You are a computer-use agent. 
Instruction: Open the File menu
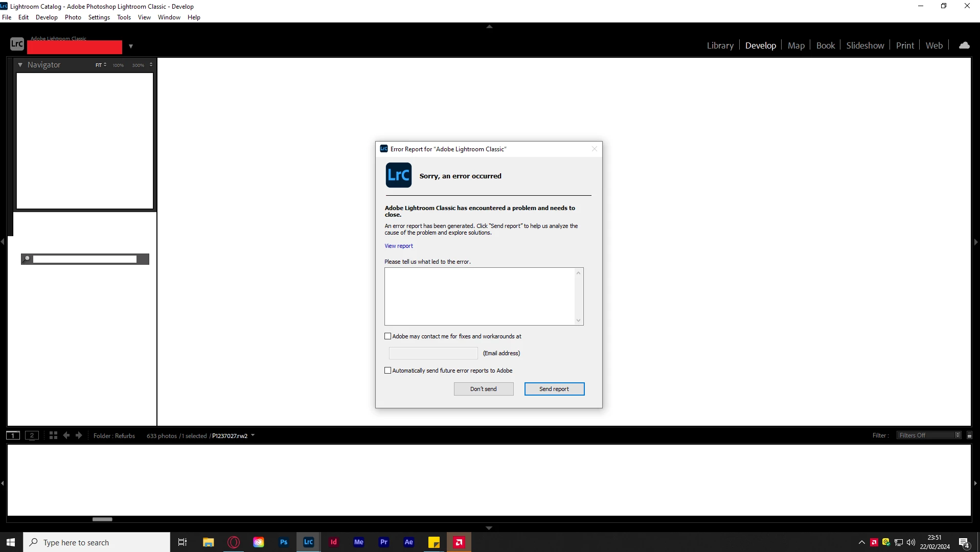[x=7, y=17]
